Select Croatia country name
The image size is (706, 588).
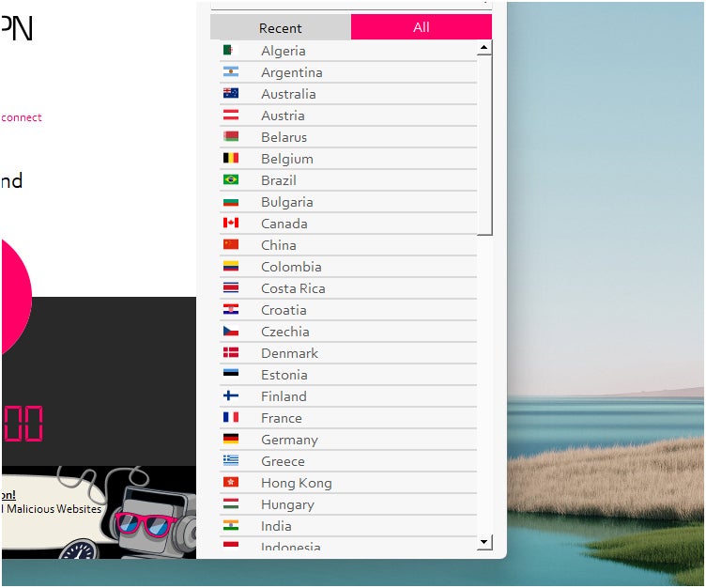(284, 311)
